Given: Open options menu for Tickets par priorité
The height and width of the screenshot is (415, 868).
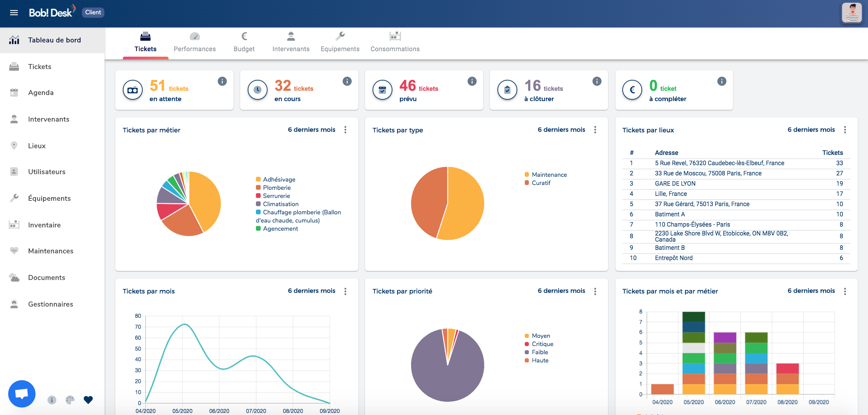Looking at the screenshot, I should point(595,291).
